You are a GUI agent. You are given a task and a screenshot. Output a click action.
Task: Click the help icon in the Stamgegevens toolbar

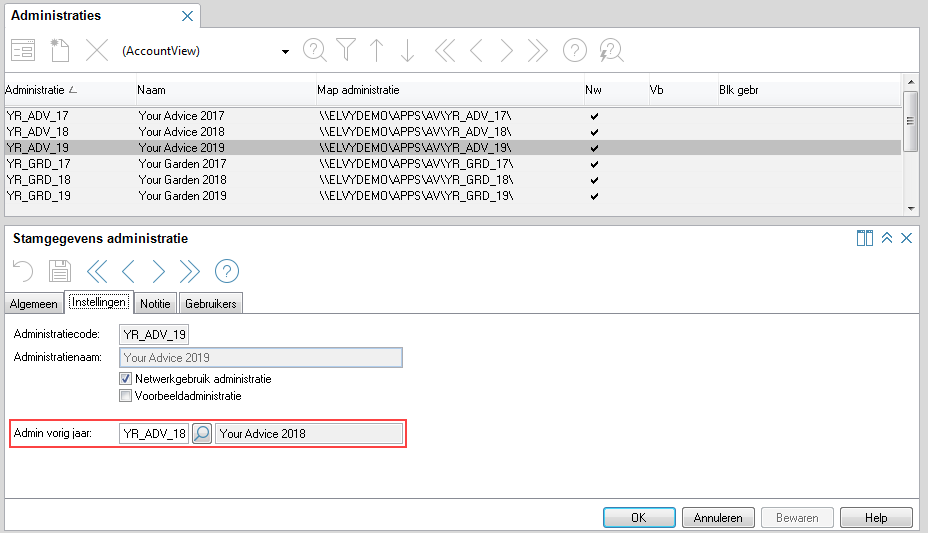tap(227, 271)
